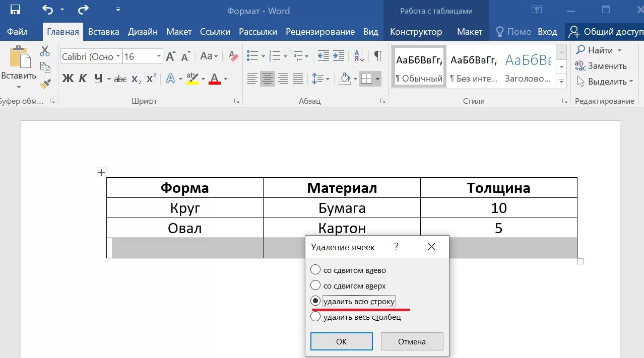This screenshot has height=358, width=644.
Task: Click the Sort A-Я icon
Action: pos(359,56)
